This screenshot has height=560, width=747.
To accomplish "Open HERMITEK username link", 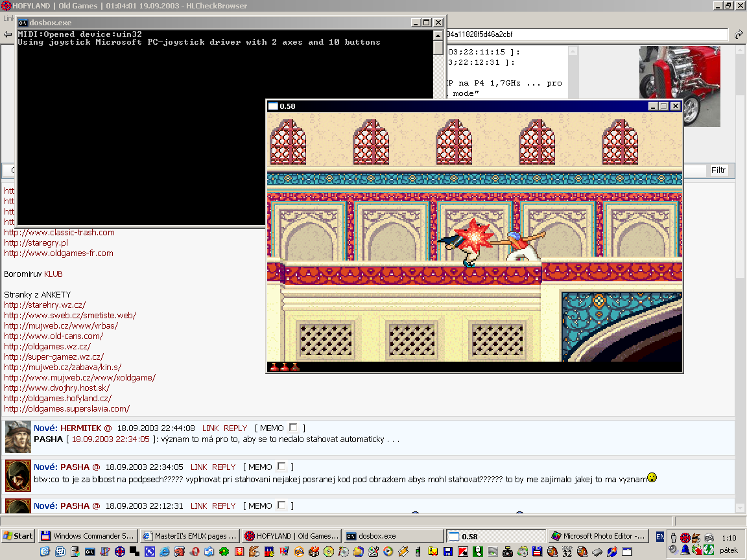I will point(80,428).
